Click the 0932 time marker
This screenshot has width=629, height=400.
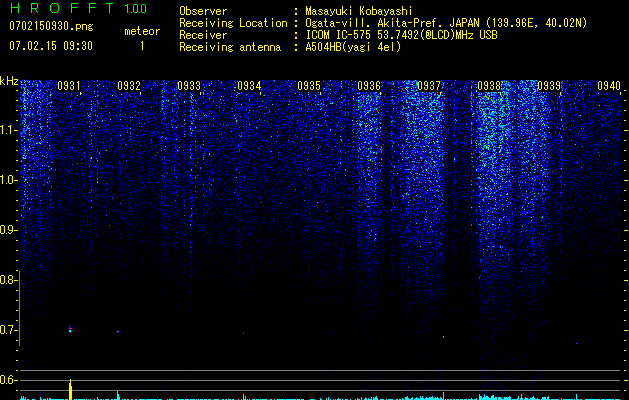129,85
